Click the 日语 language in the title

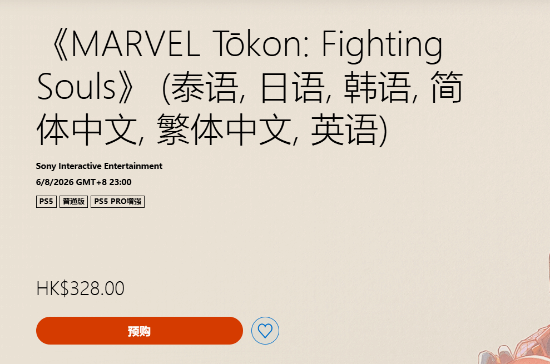point(292,87)
